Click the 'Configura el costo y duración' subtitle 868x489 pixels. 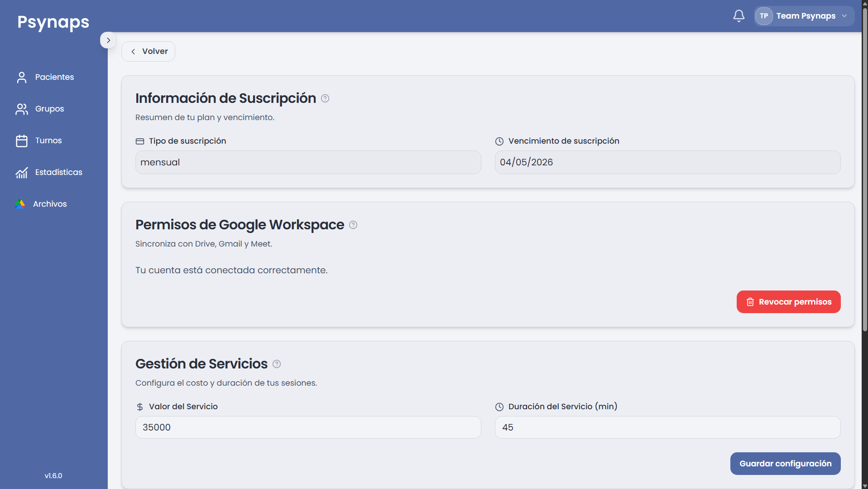click(x=226, y=383)
